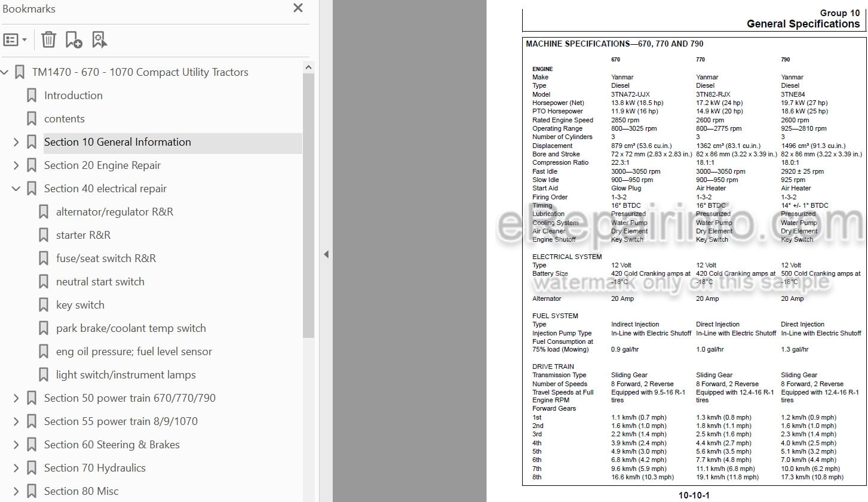Click the bookmarks panel vertical scrollbar thumb
Screen dimensions: 868x502
pos(308,206)
